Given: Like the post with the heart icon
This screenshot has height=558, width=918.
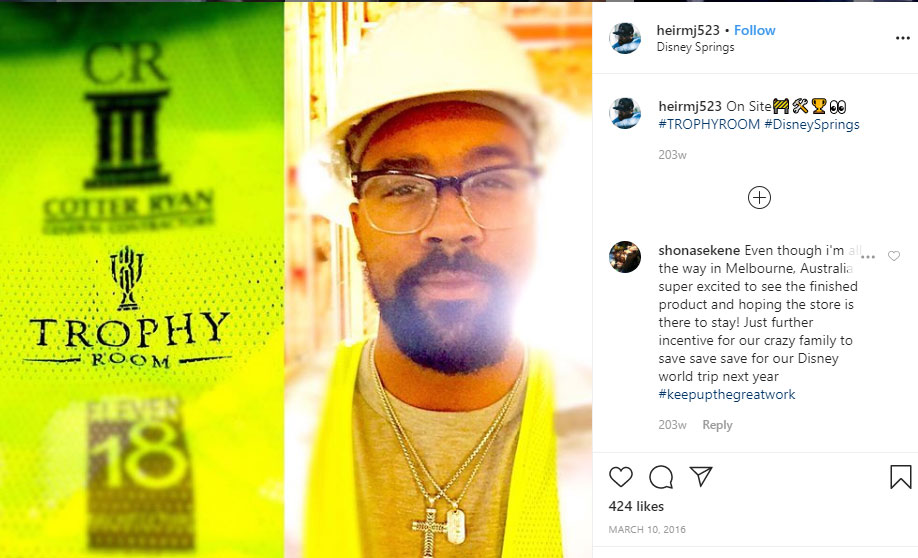Looking at the screenshot, I should tap(621, 477).
